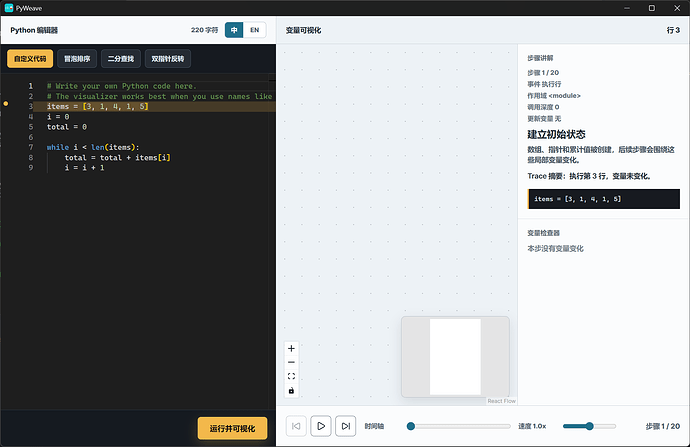This screenshot has height=447, width=690.
Task: Open the 冒泡排序 example tab
Action: [x=77, y=59]
